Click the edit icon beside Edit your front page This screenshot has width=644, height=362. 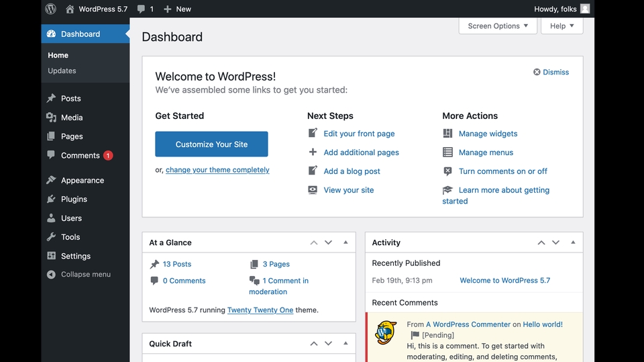313,133
